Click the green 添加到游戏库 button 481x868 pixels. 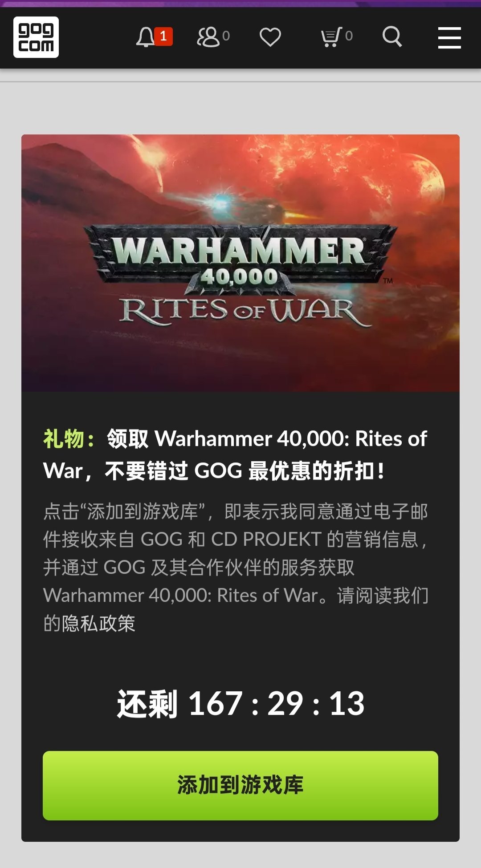pyautogui.click(x=240, y=786)
